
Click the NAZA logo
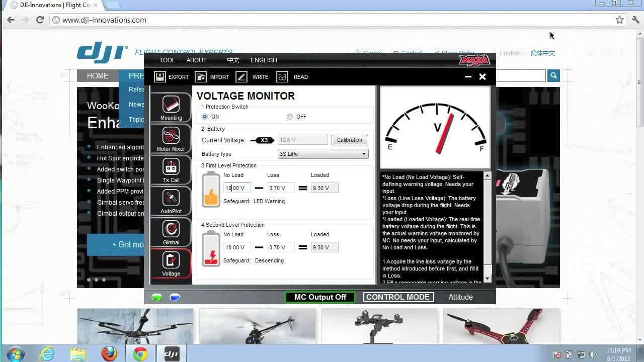(474, 60)
